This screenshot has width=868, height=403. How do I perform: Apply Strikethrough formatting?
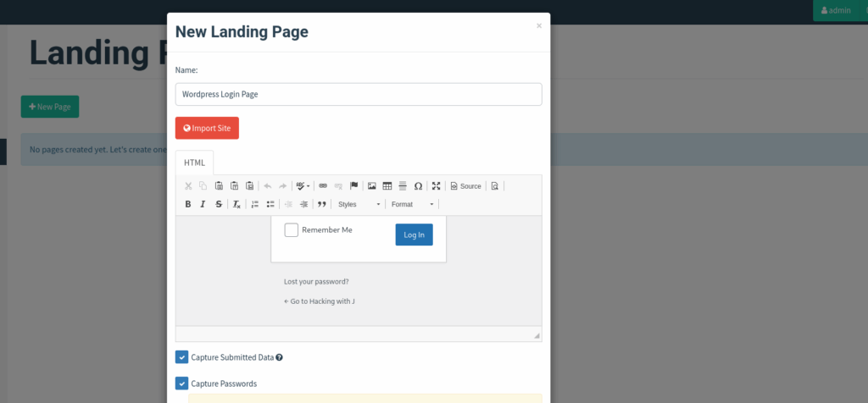[219, 204]
